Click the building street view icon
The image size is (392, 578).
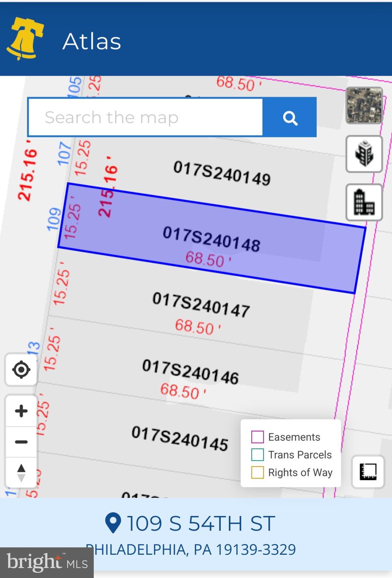364,202
